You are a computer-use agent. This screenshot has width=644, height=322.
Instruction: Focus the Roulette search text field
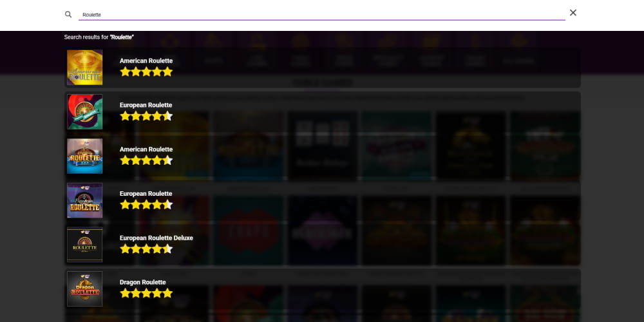[321, 14]
